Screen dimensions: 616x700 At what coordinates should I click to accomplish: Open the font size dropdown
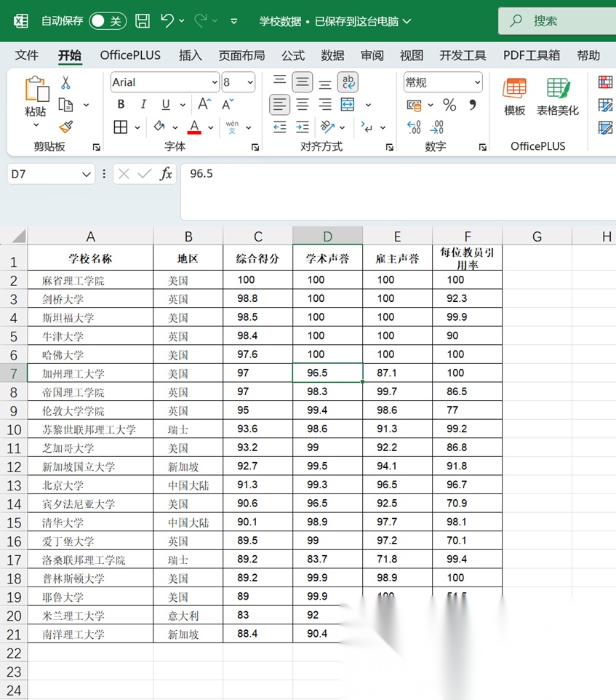[x=249, y=82]
